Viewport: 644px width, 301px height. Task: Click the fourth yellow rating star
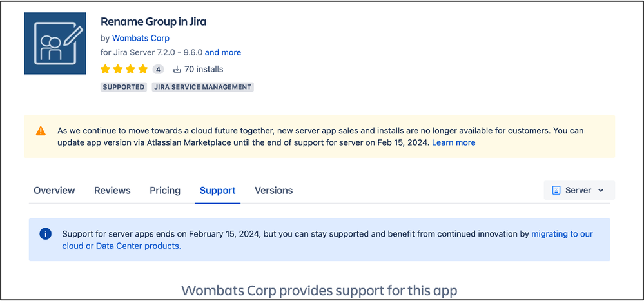click(143, 69)
